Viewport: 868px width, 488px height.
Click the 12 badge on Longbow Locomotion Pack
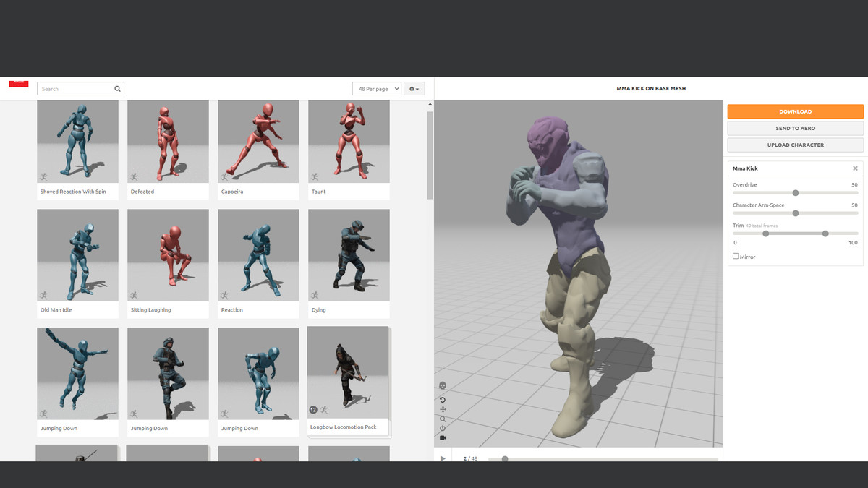pyautogui.click(x=314, y=410)
